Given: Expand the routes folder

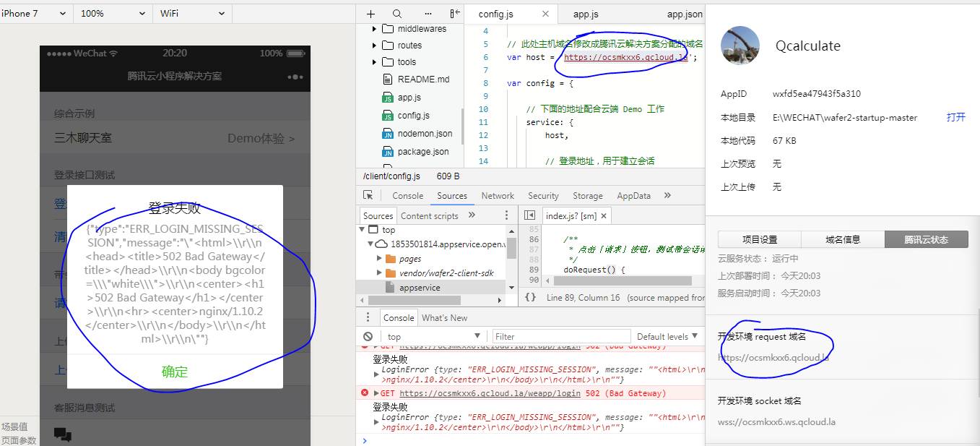Looking at the screenshot, I should click(x=374, y=45).
